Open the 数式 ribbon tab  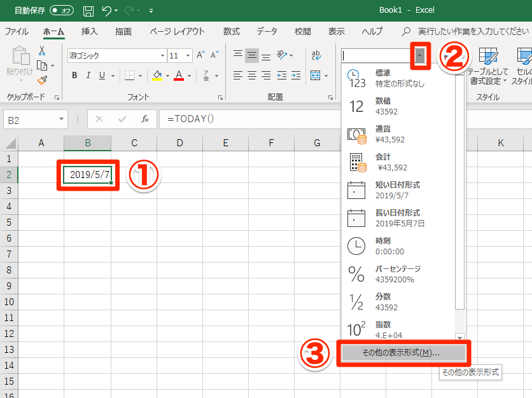[231, 31]
